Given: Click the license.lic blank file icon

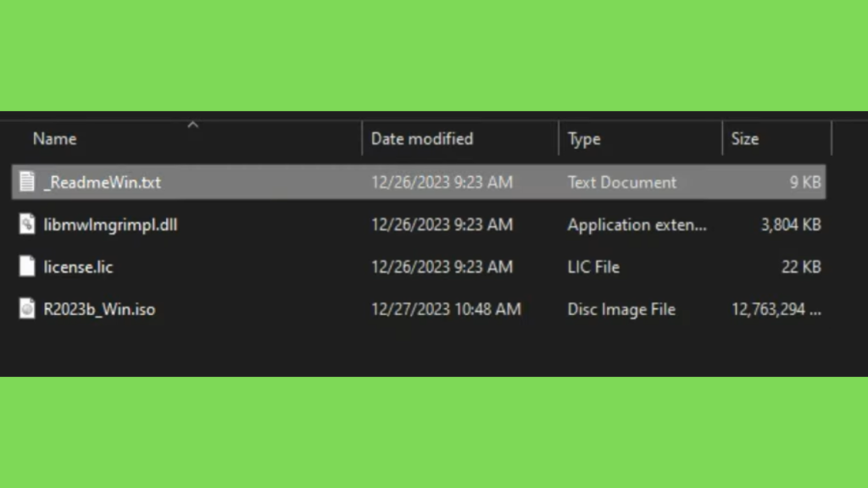Looking at the screenshot, I should tap(27, 267).
